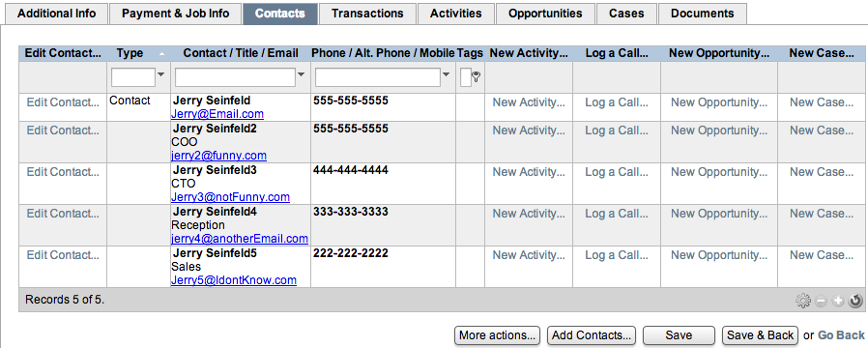The image size is (868, 348).
Task: Expand the Contact / Title / Email filter dropdown
Action: click(x=302, y=74)
